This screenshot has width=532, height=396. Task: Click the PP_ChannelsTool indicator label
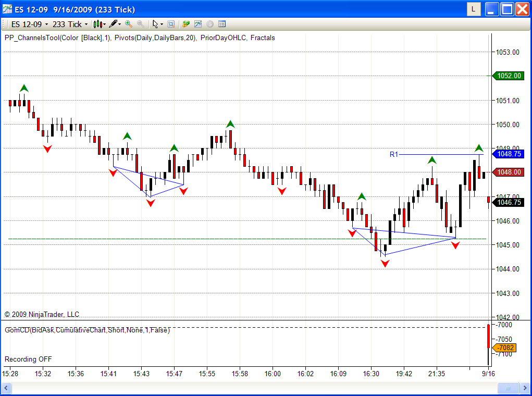[58, 38]
